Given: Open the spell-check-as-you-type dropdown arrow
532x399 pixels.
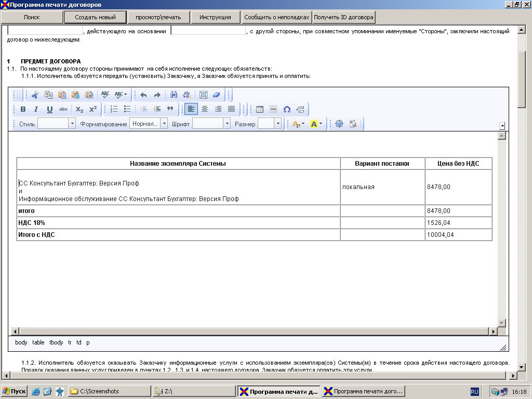Looking at the screenshot, I should 126,95.
